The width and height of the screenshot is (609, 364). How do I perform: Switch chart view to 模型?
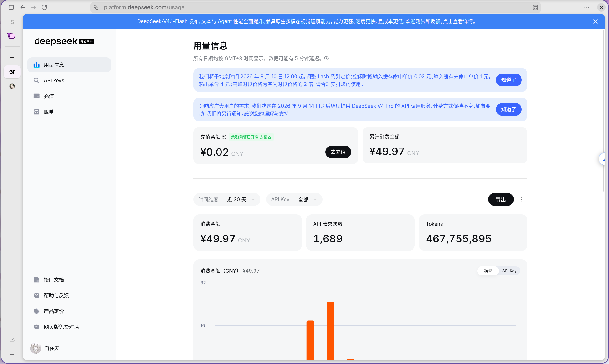(x=488, y=271)
